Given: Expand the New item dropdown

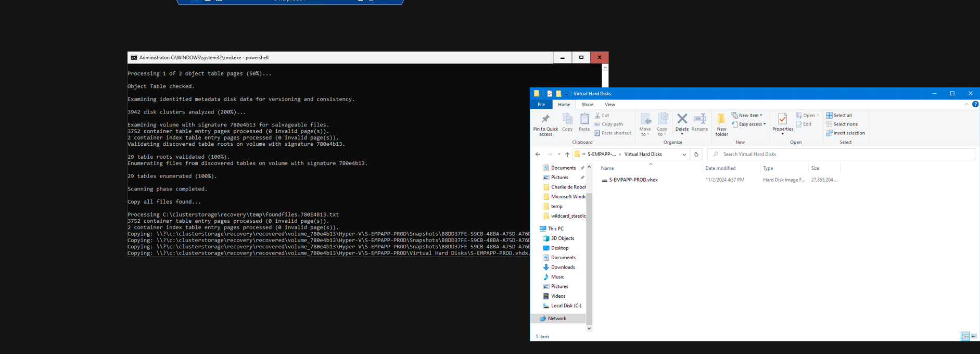Looking at the screenshot, I should [x=747, y=116].
